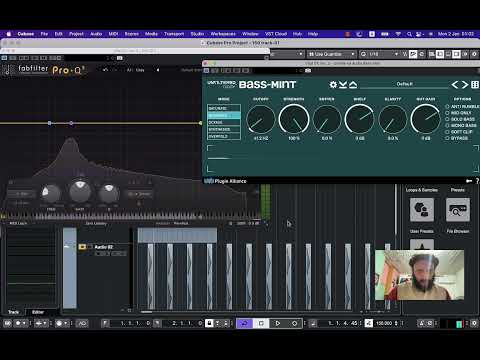Click the Bass-Mint load preset up-arrow icon
Image resolution: width=480 pixels, height=360 pixels.
point(353,85)
